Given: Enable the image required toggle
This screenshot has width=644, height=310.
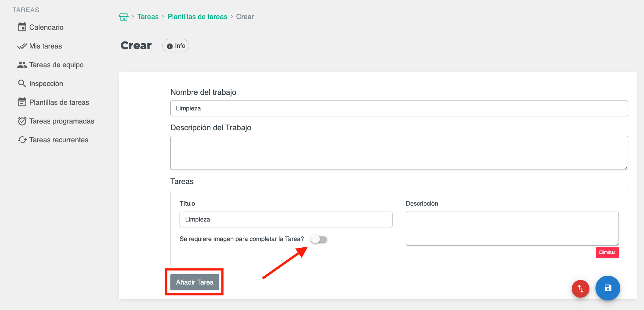Looking at the screenshot, I should (x=319, y=240).
